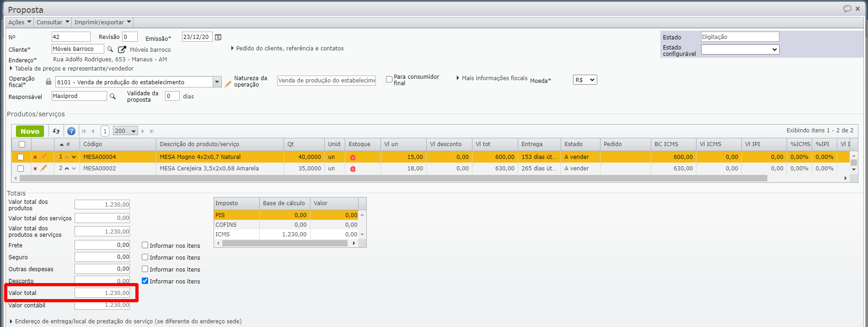Image resolution: width=868 pixels, height=327 pixels.
Task: Click the stock indicator for MESA00002
Action: (353, 169)
